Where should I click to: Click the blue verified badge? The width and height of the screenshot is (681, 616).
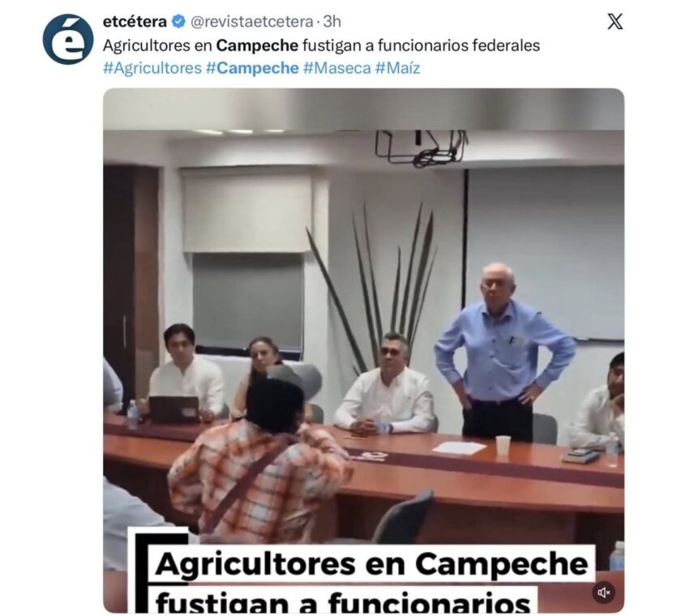coord(178,21)
